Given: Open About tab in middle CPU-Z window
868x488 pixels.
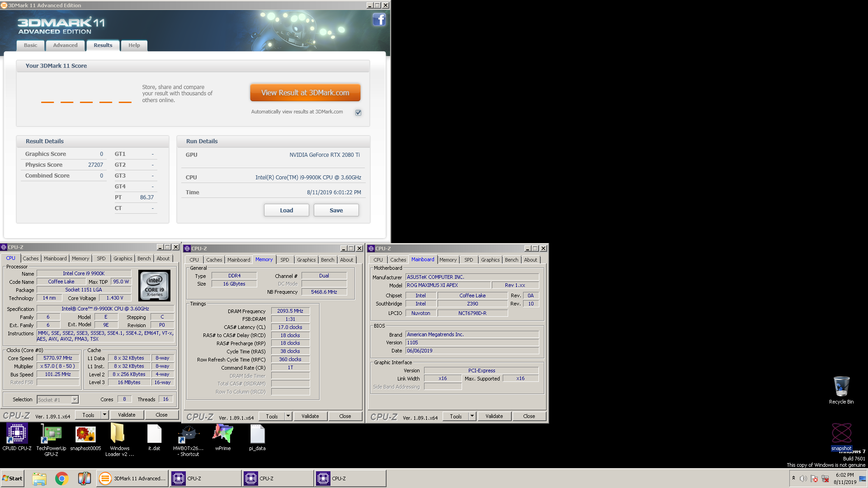Looking at the screenshot, I should pos(347,260).
